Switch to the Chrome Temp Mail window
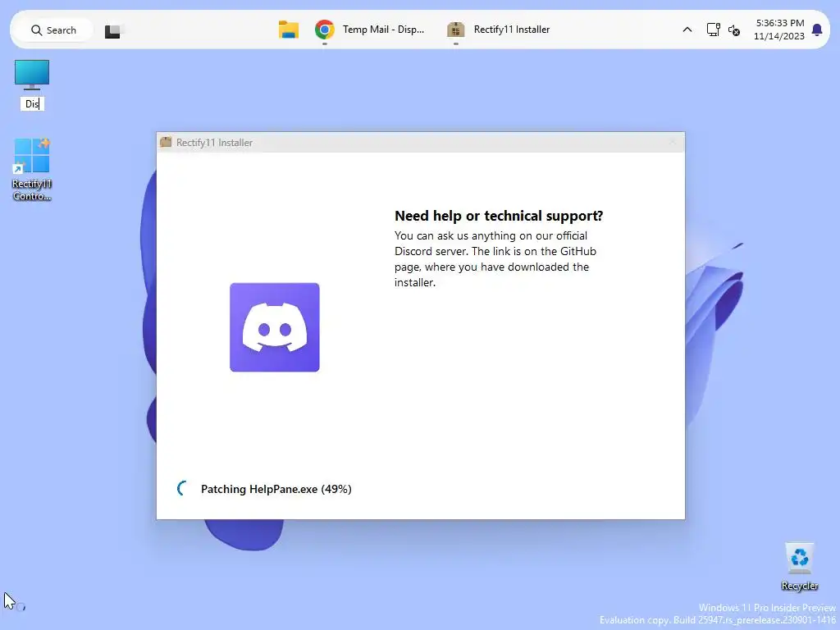Image resolution: width=840 pixels, height=630 pixels. [x=370, y=30]
